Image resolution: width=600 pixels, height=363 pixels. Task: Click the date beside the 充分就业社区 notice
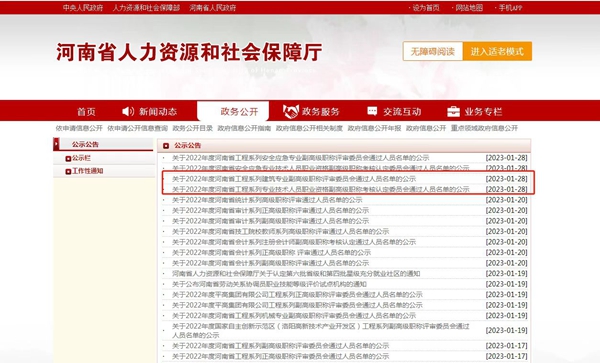tap(506, 273)
